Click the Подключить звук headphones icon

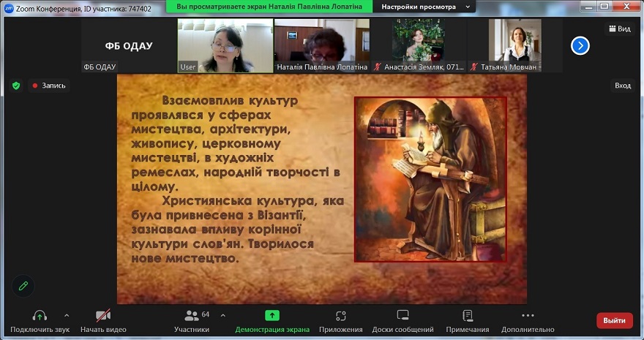pos(40,316)
